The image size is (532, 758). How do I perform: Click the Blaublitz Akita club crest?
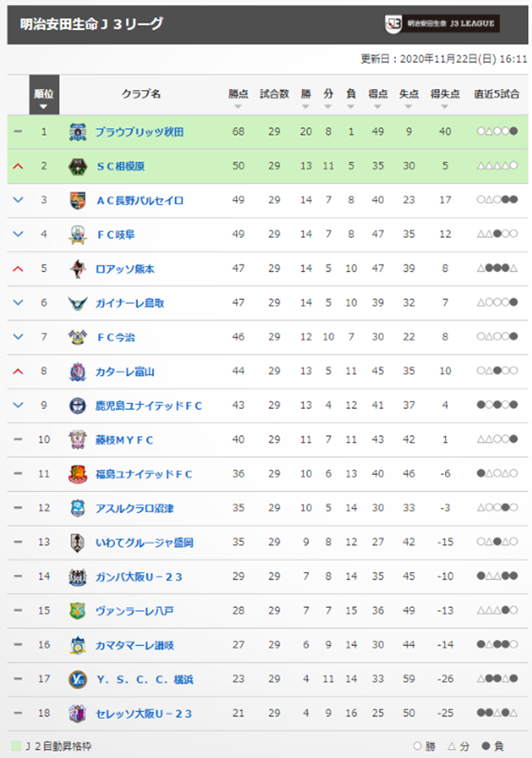tap(77, 132)
